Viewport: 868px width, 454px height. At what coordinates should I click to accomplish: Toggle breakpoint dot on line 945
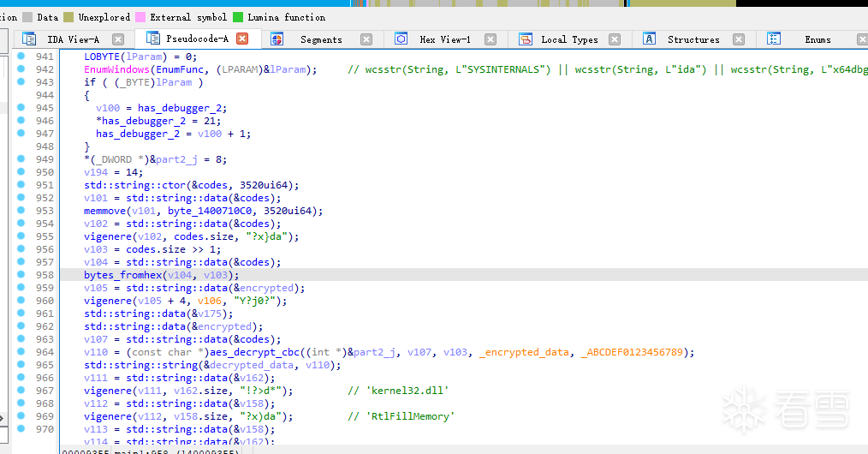coord(21,107)
